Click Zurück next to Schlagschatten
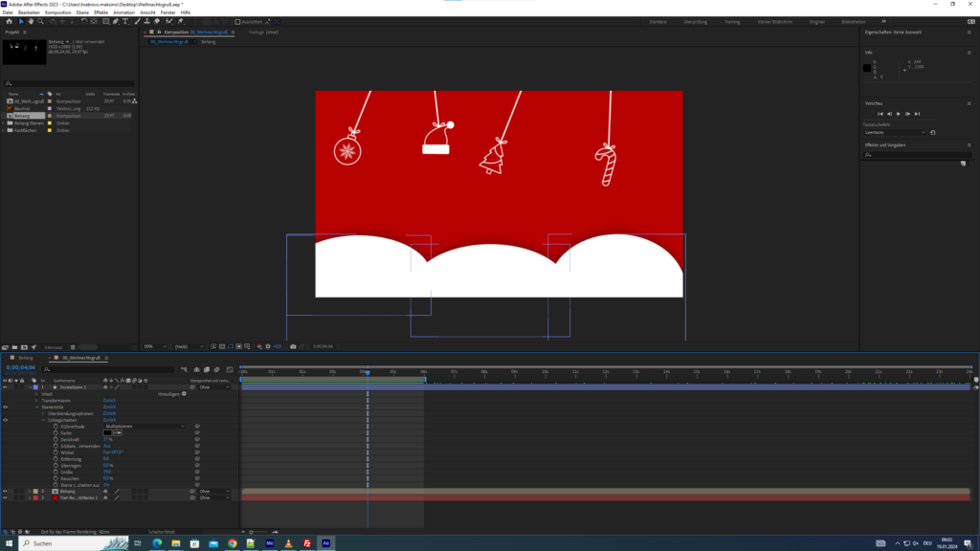980x551 pixels. pyautogui.click(x=109, y=419)
